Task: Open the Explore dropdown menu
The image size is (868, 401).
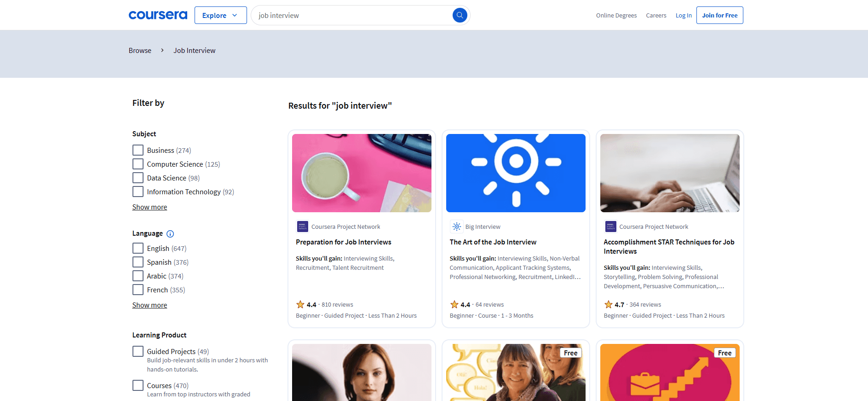Action: coord(220,15)
